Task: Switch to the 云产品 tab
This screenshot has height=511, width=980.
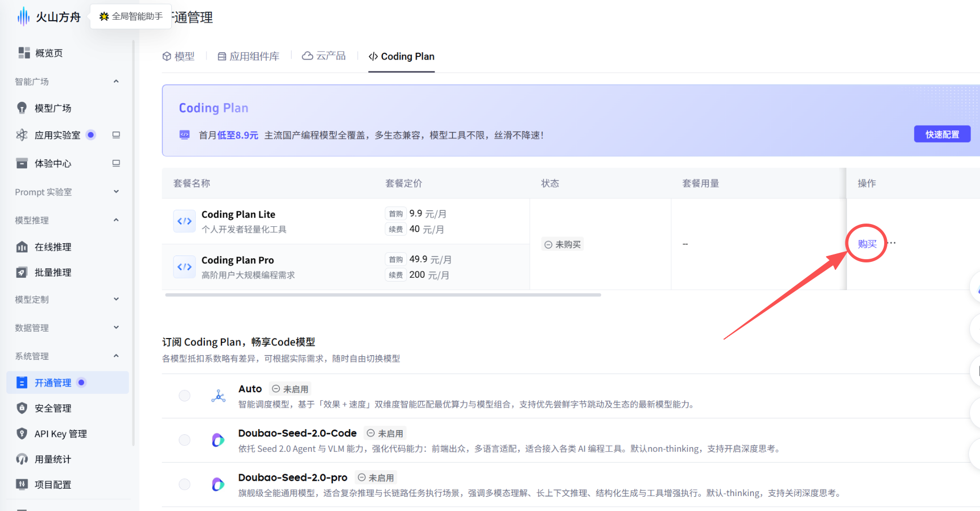Action: 323,55
